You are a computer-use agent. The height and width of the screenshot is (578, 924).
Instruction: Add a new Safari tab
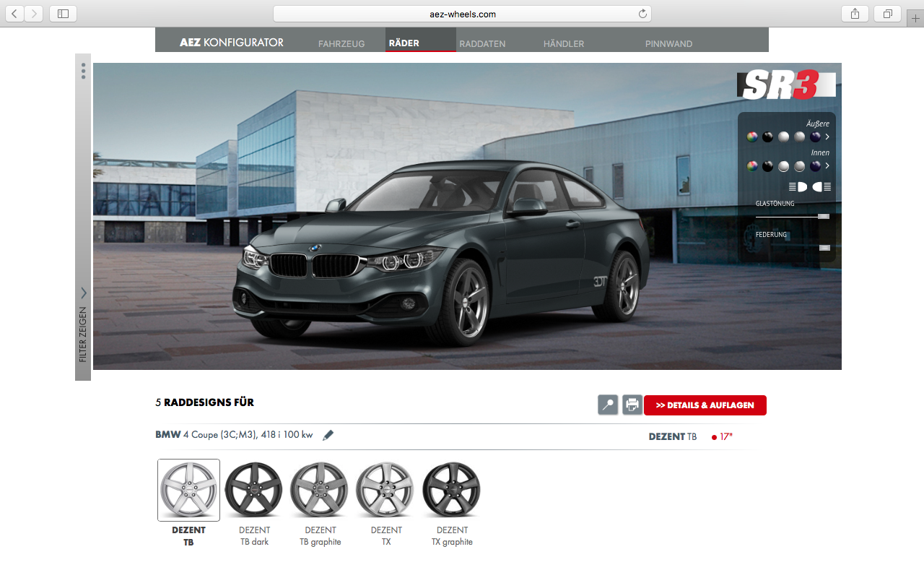[915, 18]
